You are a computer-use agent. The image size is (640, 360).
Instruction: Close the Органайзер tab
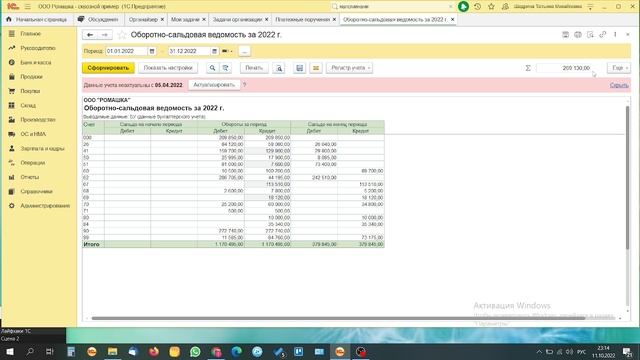pos(162,19)
